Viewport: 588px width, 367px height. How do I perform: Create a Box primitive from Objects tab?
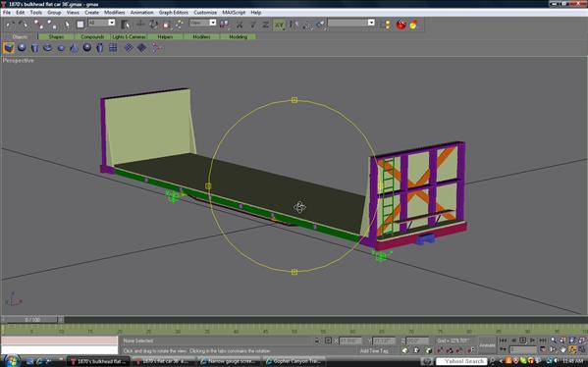tap(9, 48)
